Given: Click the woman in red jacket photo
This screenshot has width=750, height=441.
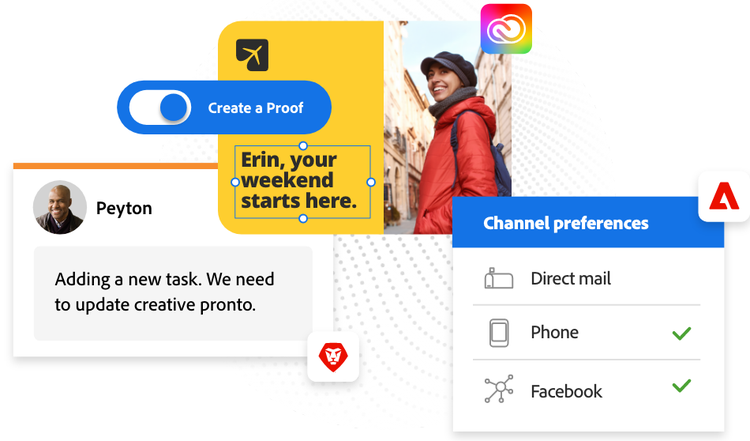Looking at the screenshot, I should pyautogui.click(x=450, y=130).
